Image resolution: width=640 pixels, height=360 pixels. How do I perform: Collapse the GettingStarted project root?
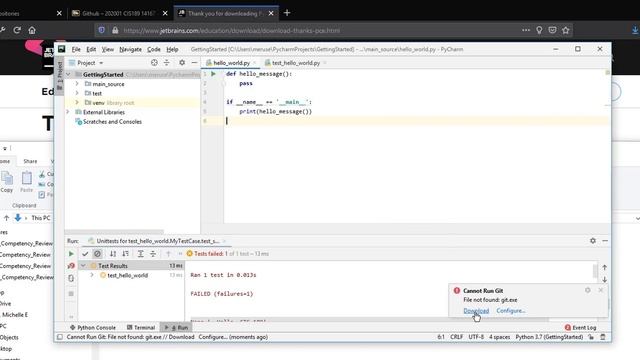(x=68, y=75)
